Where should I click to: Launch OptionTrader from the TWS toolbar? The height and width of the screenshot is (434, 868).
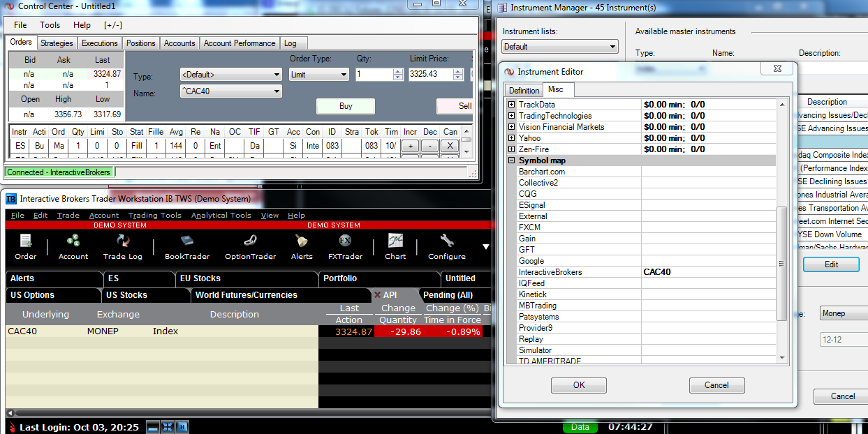click(250, 247)
